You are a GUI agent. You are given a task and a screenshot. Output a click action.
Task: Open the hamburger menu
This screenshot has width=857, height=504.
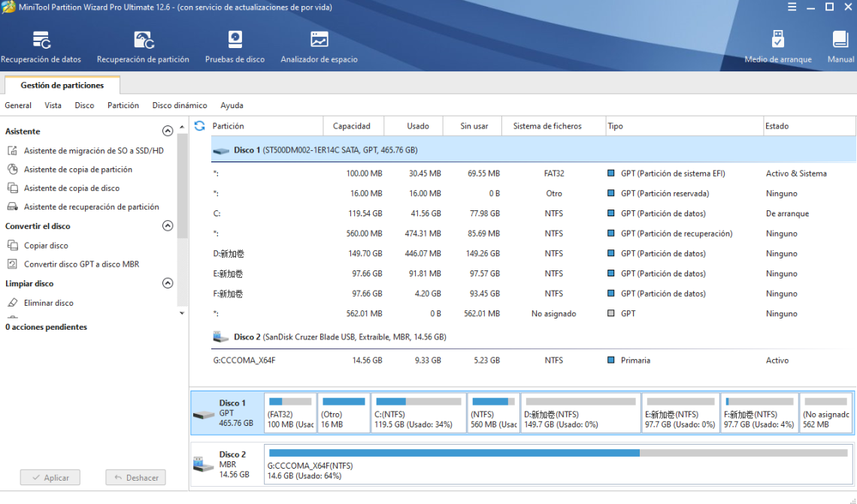pos(792,7)
